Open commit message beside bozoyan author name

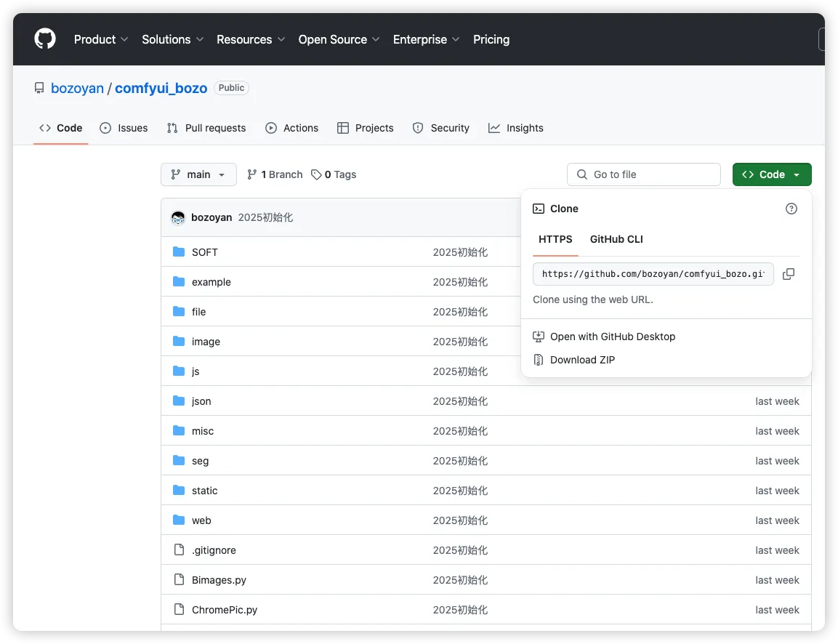pyautogui.click(x=265, y=217)
